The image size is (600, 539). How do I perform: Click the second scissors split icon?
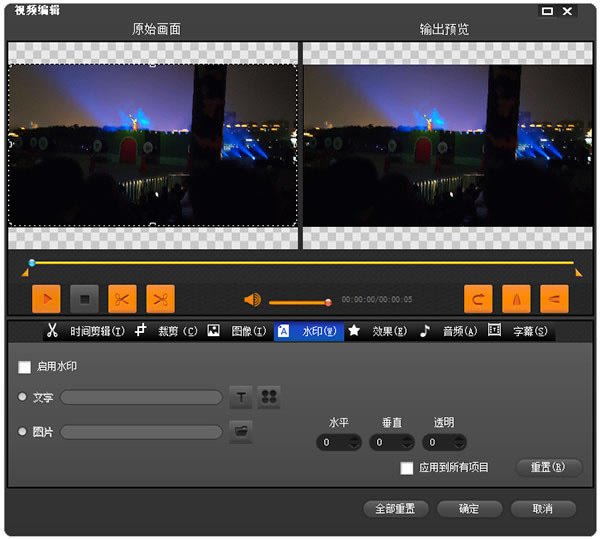pyautogui.click(x=160, y=299)
